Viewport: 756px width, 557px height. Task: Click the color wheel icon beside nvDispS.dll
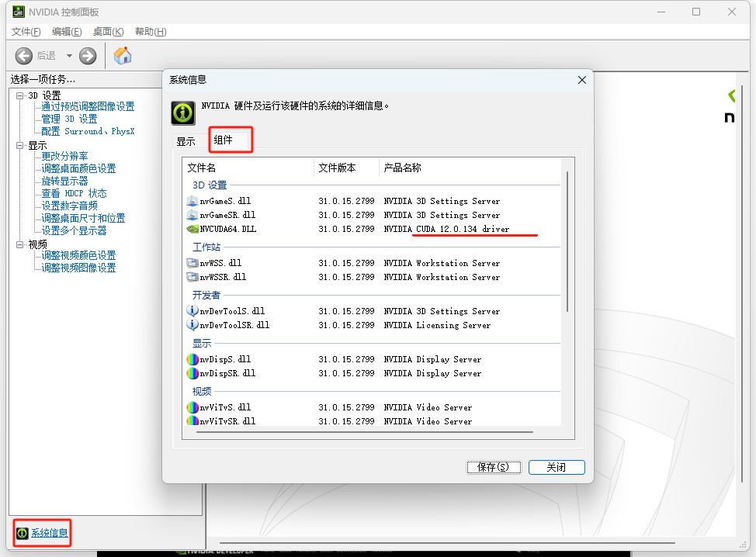(192, 359)
